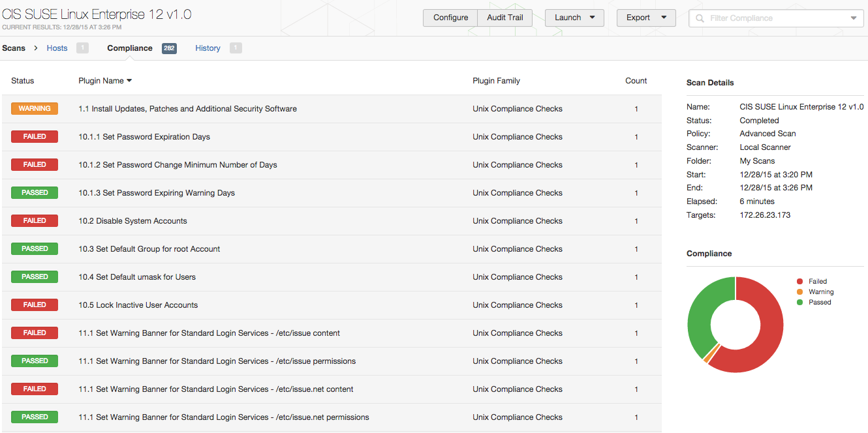The height and width of the screenshot is (433, 868).
Task: Click PASSED badge for /etc/issue permissions
Action: coord(35,361)
